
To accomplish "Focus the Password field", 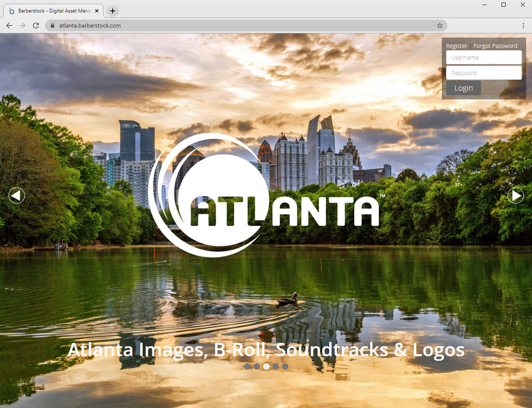I will [484, 73].
